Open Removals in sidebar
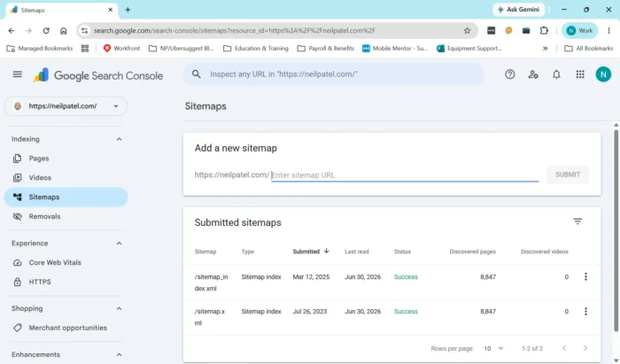Viewport: 620px width, 364px height. 66,216
